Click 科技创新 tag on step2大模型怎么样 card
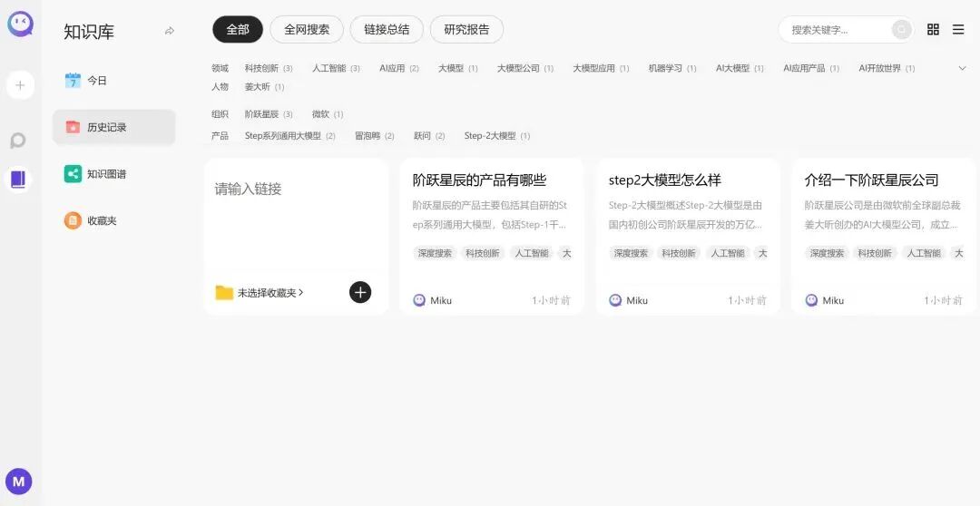The image size is (980, 506). [x=679, y=253]
